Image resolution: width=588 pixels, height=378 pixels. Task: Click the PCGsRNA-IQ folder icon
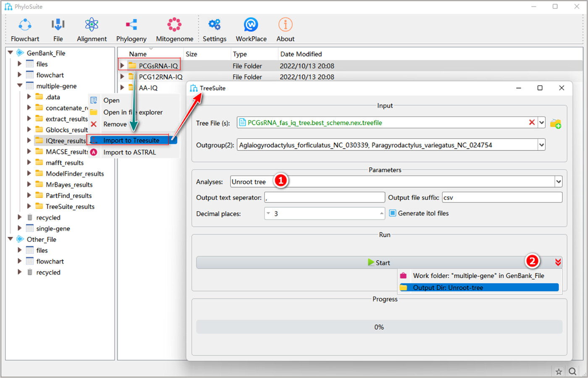(132, 66)
